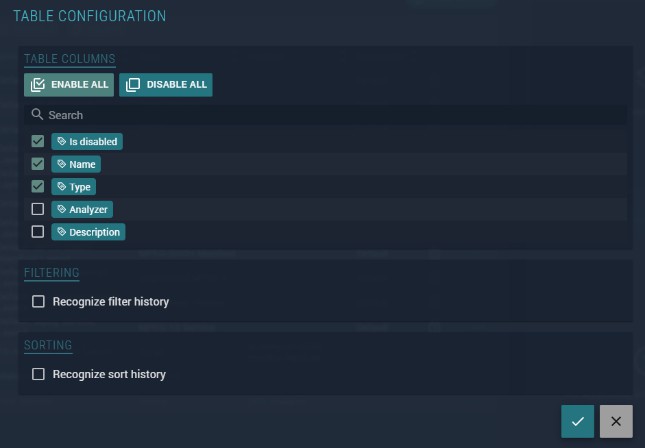Uncheck the Type column checkbox

[x=38, y=187]
